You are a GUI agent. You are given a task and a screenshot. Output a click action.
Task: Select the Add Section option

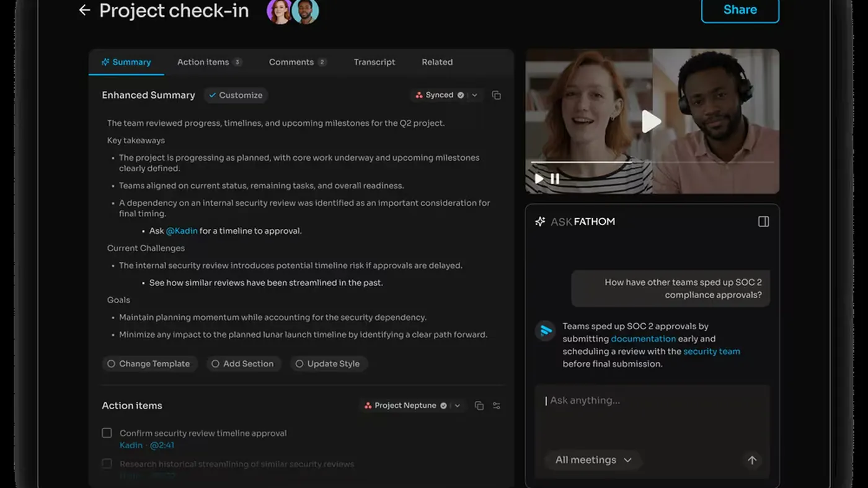point(243,364)
